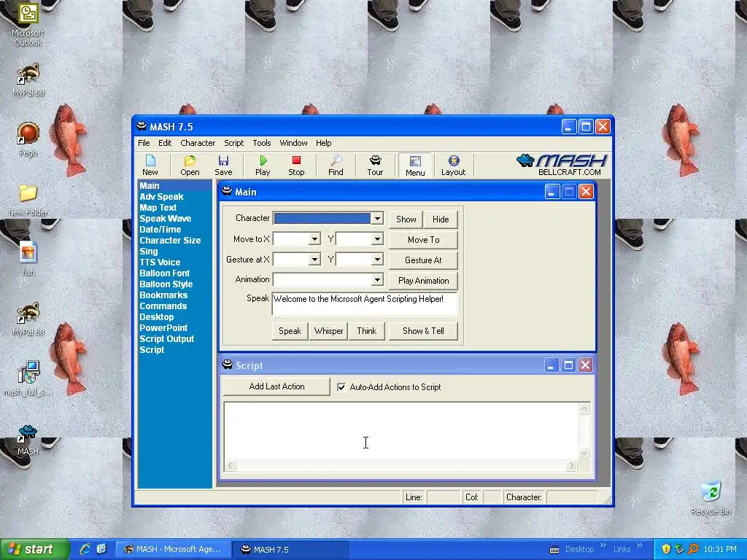Expand the Move to Y dropdown
The image size is (747, 560).
pyautogui.click(x=377, y=239)
